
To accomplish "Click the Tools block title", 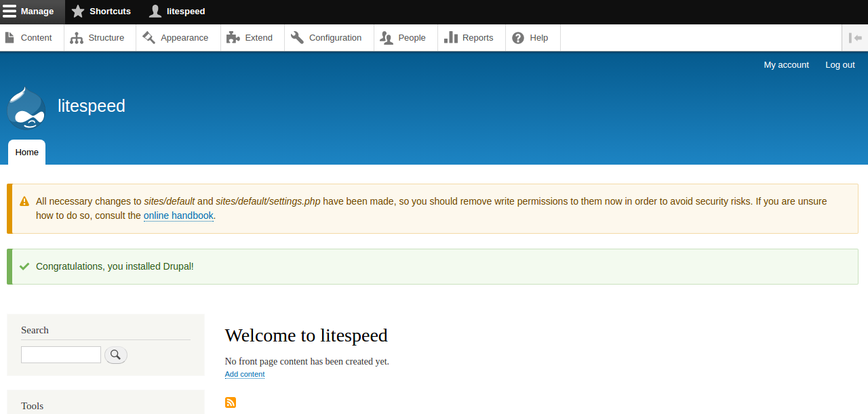I will (32, 406).
